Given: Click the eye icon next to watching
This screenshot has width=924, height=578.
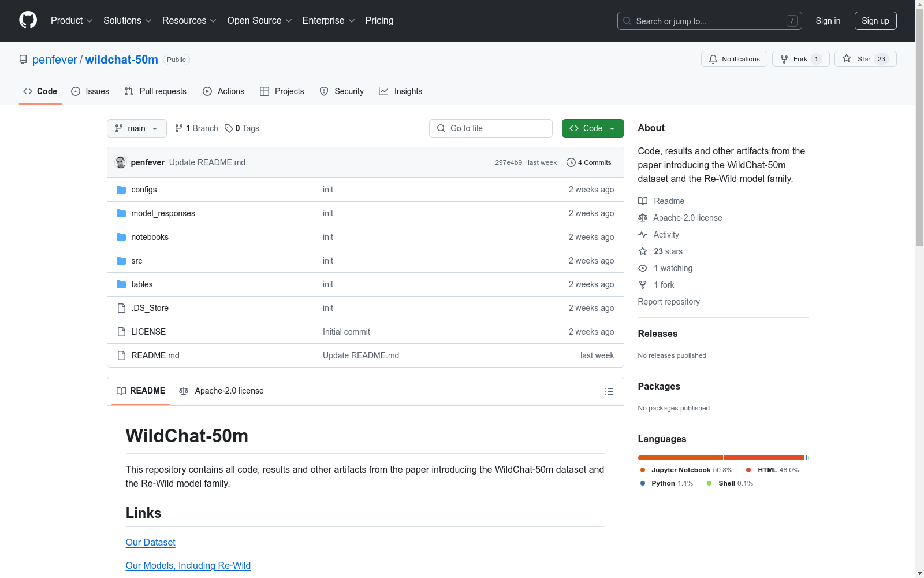Looking at the screenshot, I should click(643, 268).
